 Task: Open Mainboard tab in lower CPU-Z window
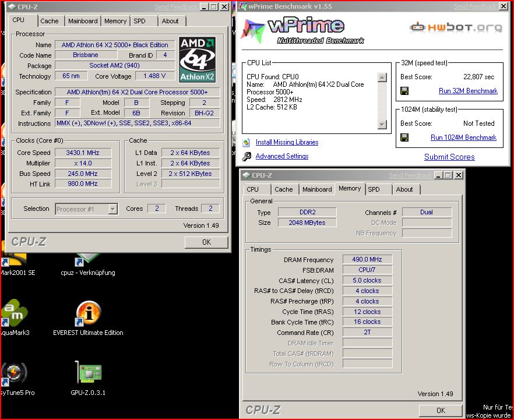coord(317,189)
